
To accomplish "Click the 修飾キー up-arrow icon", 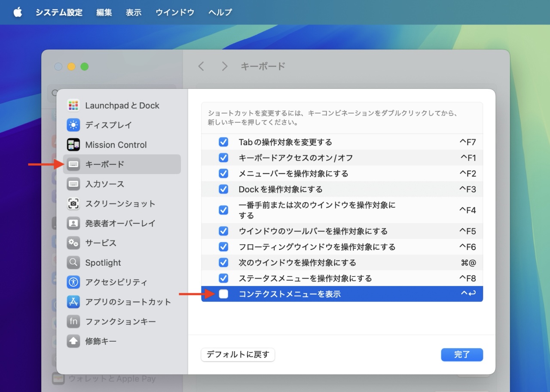I will tap(73, 341).
